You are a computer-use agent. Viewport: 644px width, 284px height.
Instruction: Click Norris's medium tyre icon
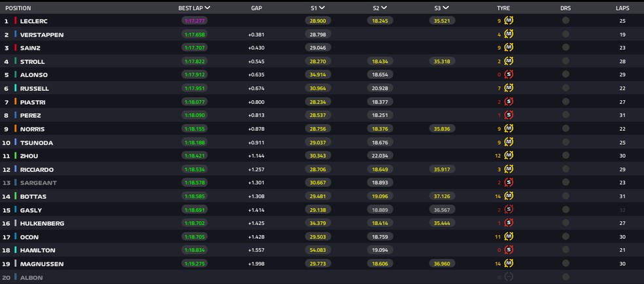[509, 129]
